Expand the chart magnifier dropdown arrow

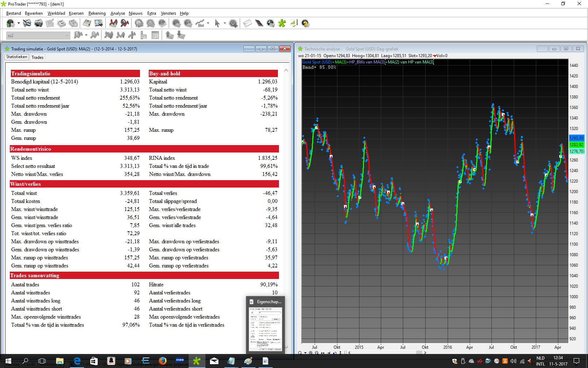click(305, 353)
